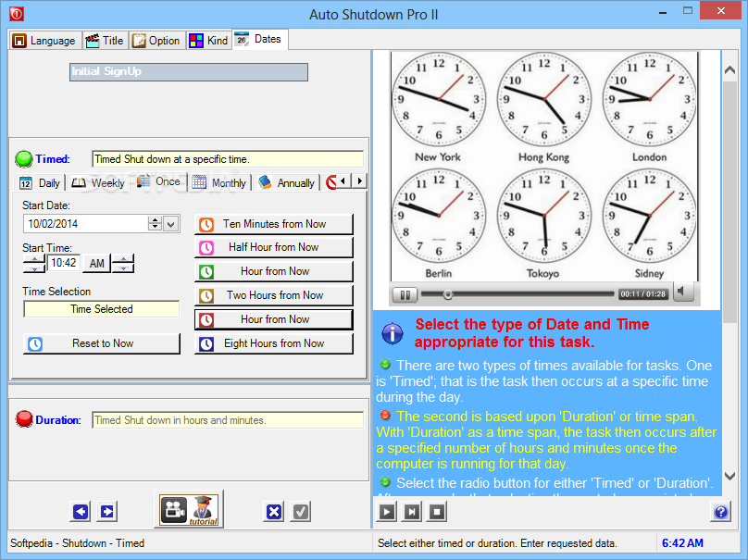Screen dimensions: 748x560
Task: Click the Berlin clock
Action: point(439,216)
